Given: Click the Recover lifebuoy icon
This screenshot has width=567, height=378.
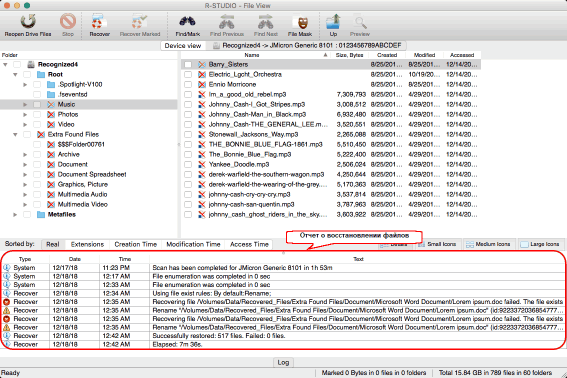Looking at the screenshot, I should (99, 22).
